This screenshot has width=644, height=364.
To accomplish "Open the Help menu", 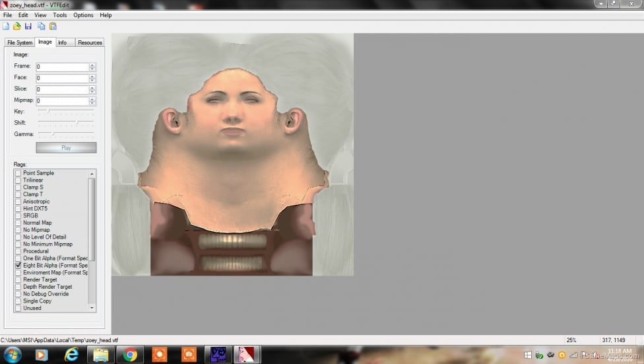I will [x=106, y=15].
